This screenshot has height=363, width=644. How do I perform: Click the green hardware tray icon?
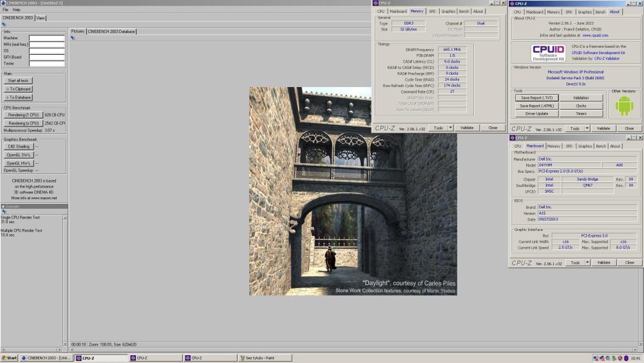point(614,358)
